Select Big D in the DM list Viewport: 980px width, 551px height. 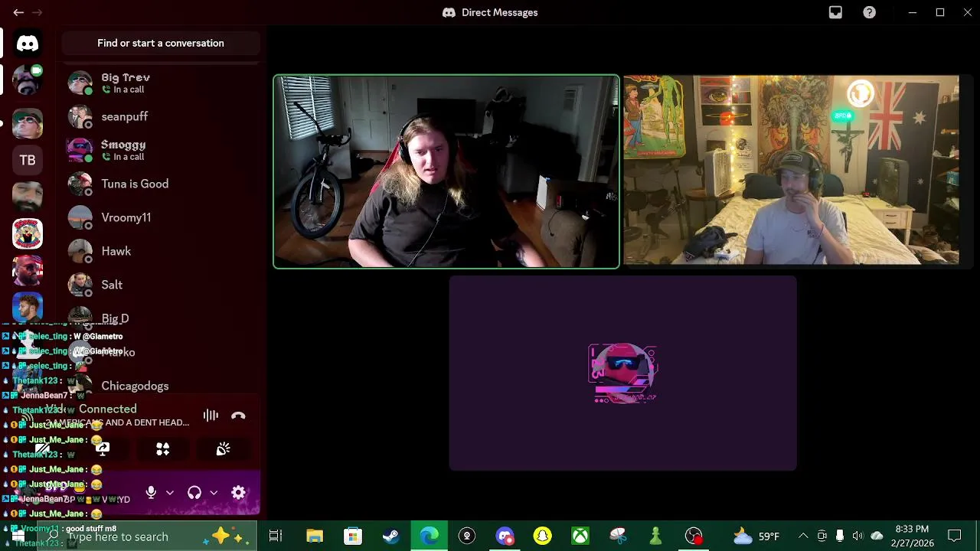coord(161,318)
